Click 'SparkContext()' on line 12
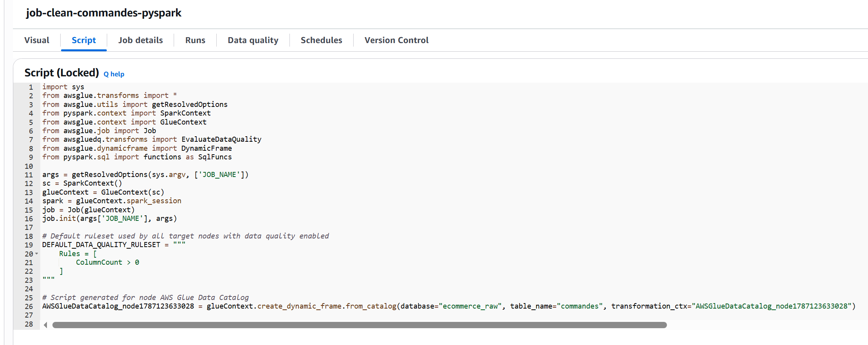Screen dimensions: 868x345 [93, 183]
